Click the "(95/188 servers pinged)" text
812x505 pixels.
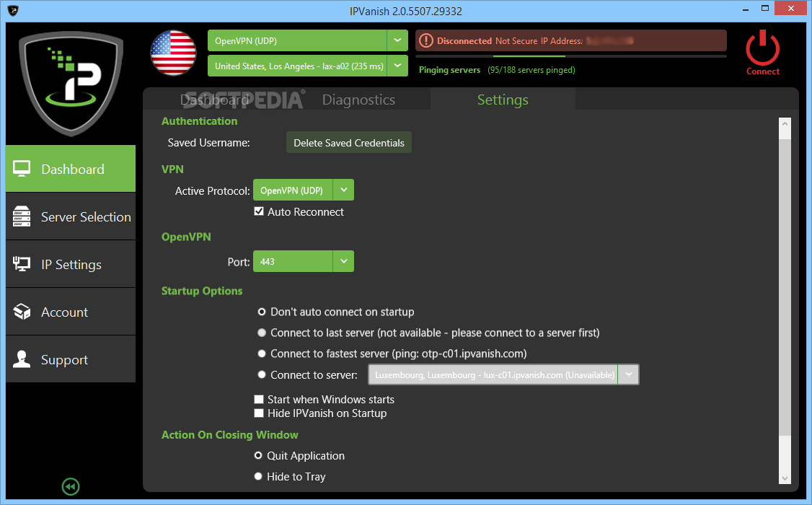(531, 70)
